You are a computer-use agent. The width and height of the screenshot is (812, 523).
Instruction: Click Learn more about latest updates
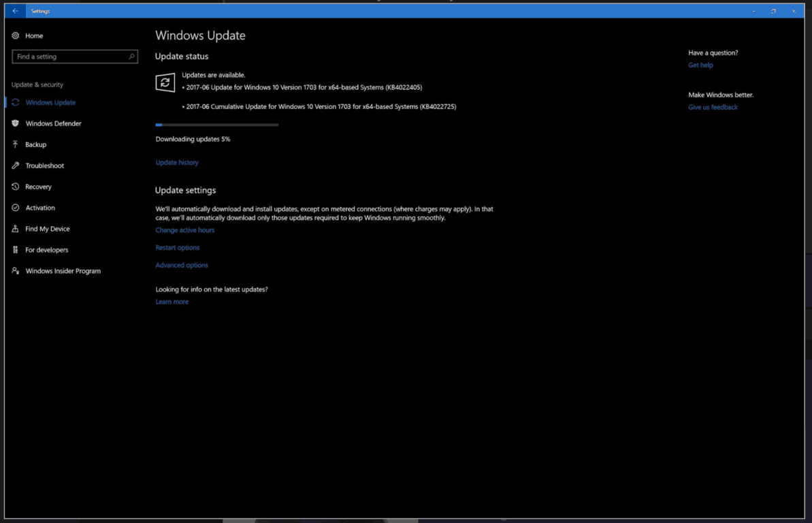coord(172,302)
